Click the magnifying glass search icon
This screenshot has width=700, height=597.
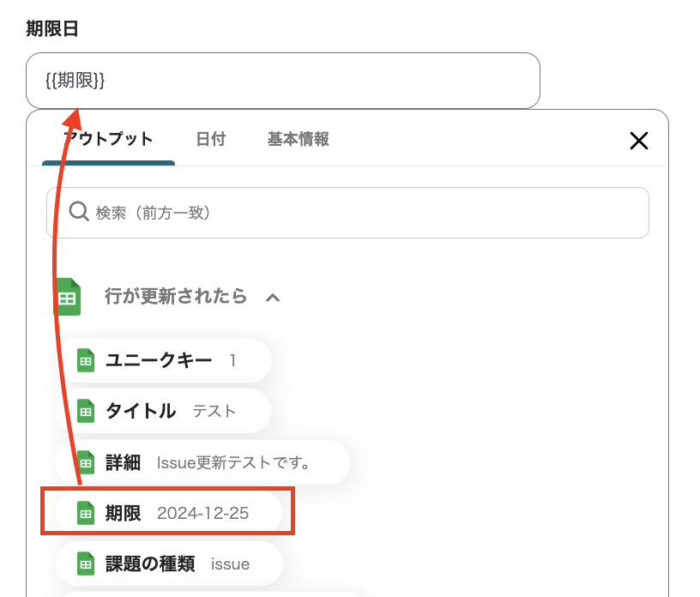click(x=79, y=212)
